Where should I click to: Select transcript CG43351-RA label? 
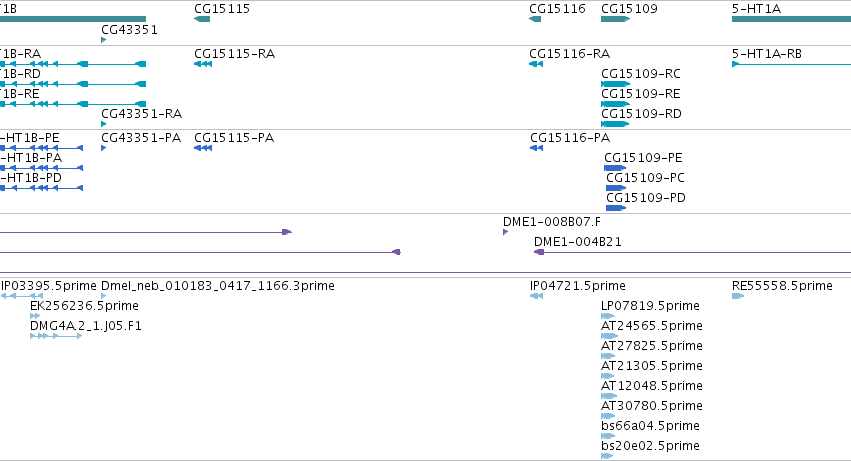142,114
